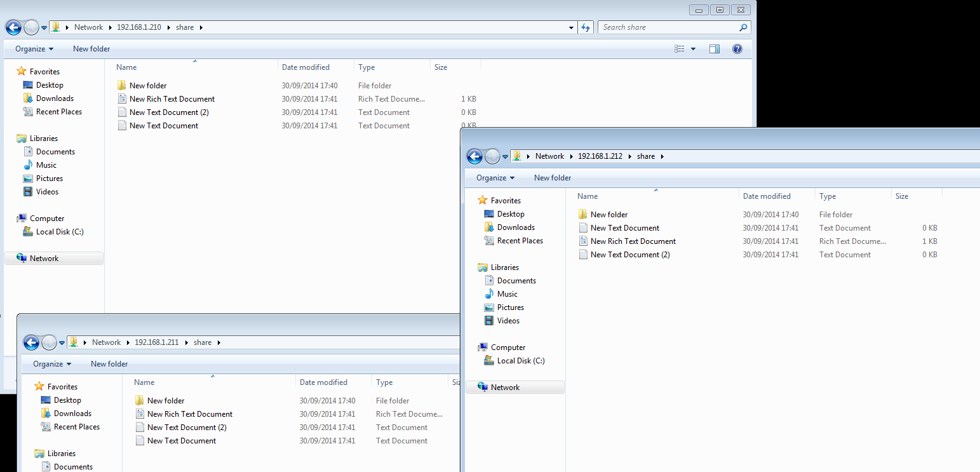Go to 192.168.1.211 in the breadcrumb bar

click(x=157, y=342)
